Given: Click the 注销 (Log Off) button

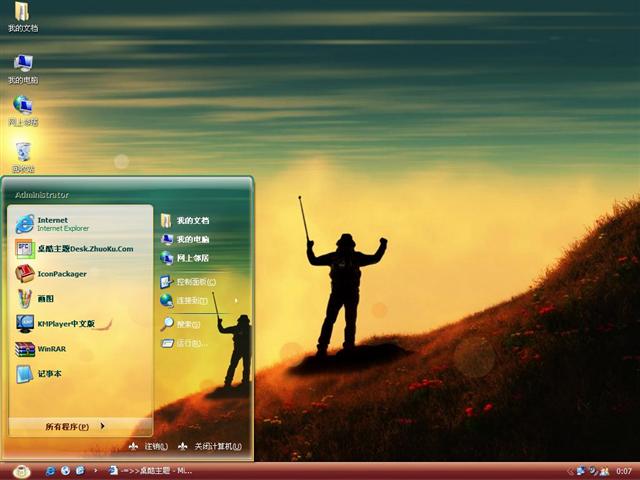Looking at the screenshot, I should tap(148, 446).
